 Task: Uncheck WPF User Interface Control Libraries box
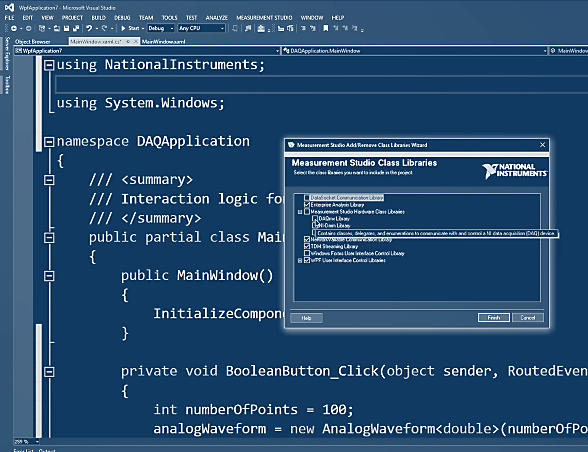pos(307,260)
